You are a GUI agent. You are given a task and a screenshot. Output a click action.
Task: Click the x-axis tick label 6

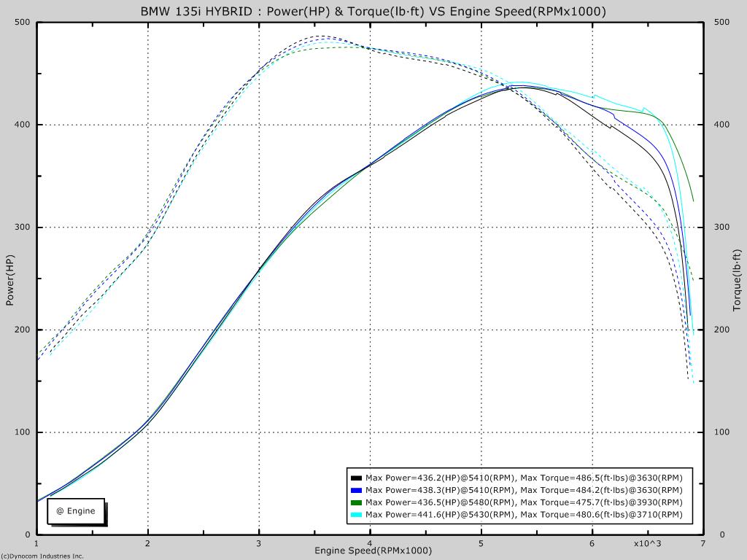click(592, 542)
